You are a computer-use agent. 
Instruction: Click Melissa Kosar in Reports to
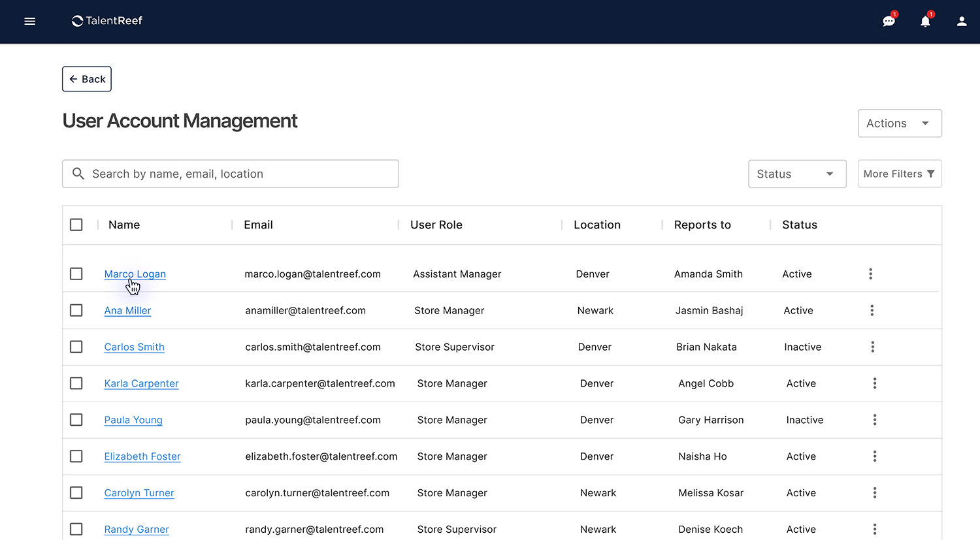pos(711,494)
